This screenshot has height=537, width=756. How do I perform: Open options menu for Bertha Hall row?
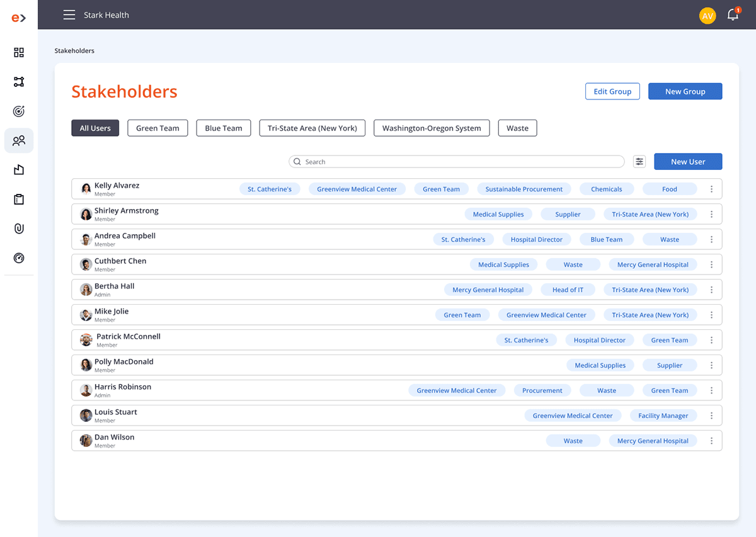[x=711, y=290]
